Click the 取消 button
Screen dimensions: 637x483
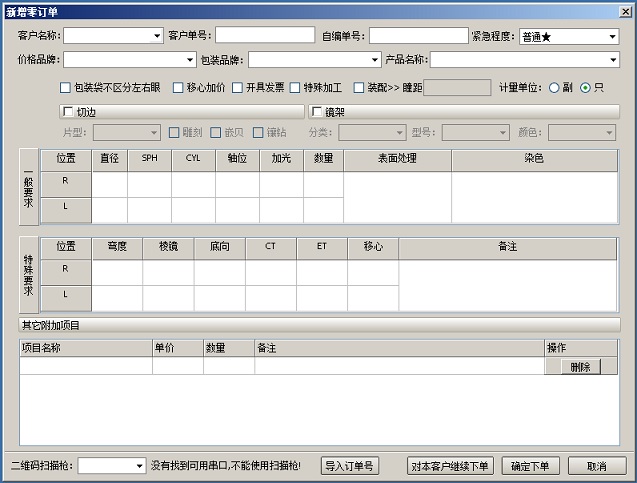[x=597, y=466]
